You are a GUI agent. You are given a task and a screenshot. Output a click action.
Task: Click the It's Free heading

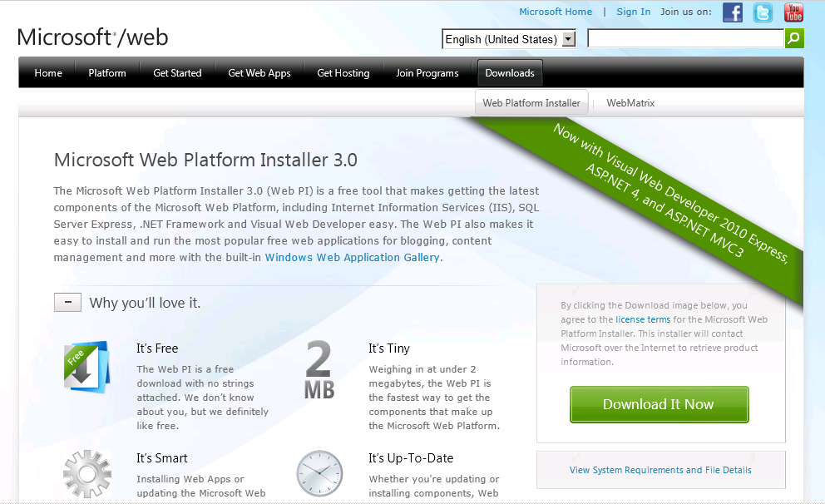point(157,348)
